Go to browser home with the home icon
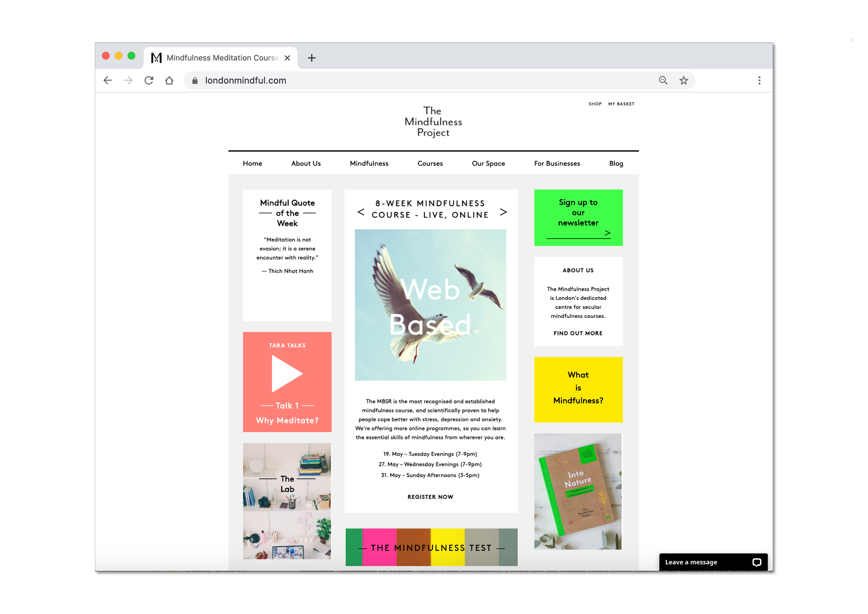868x614 pixels. pos(169,80)
